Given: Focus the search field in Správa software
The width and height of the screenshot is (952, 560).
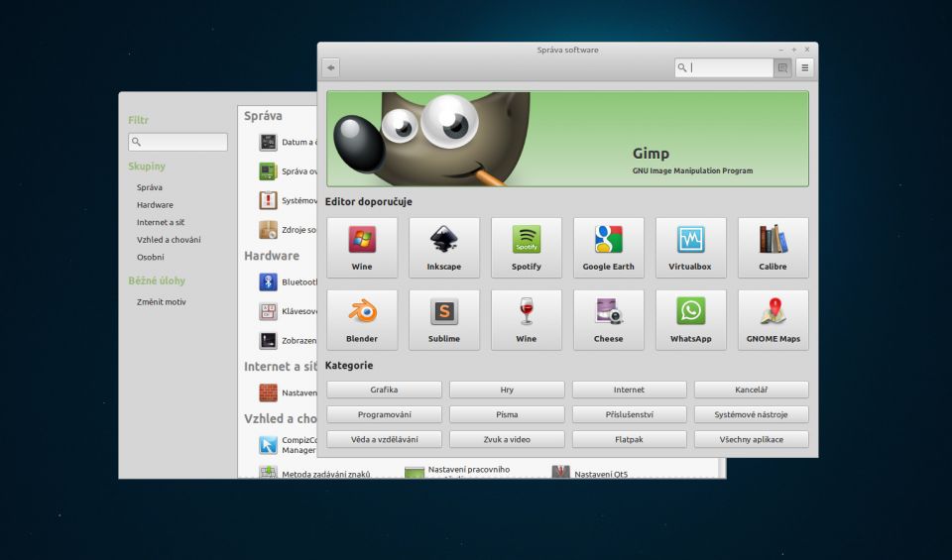Looking at the screenshot, I should [724, 68].
